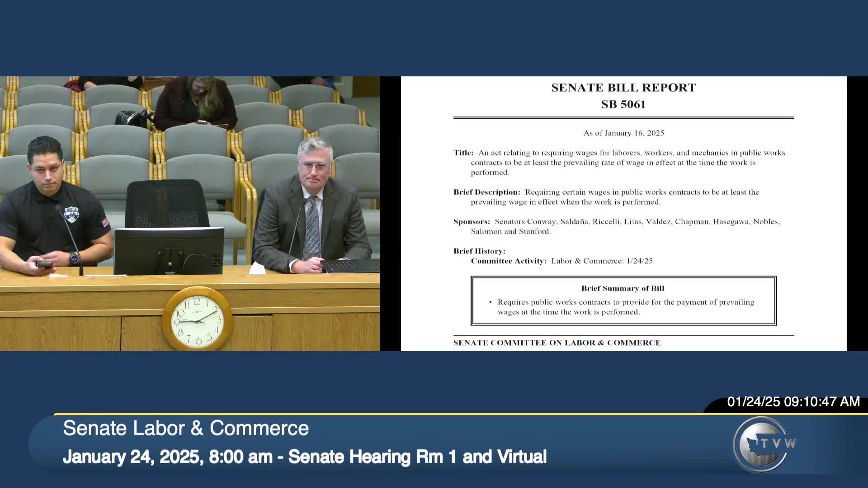Click the Brief Description label
868x488 pixels.
(x=486, y=192)
